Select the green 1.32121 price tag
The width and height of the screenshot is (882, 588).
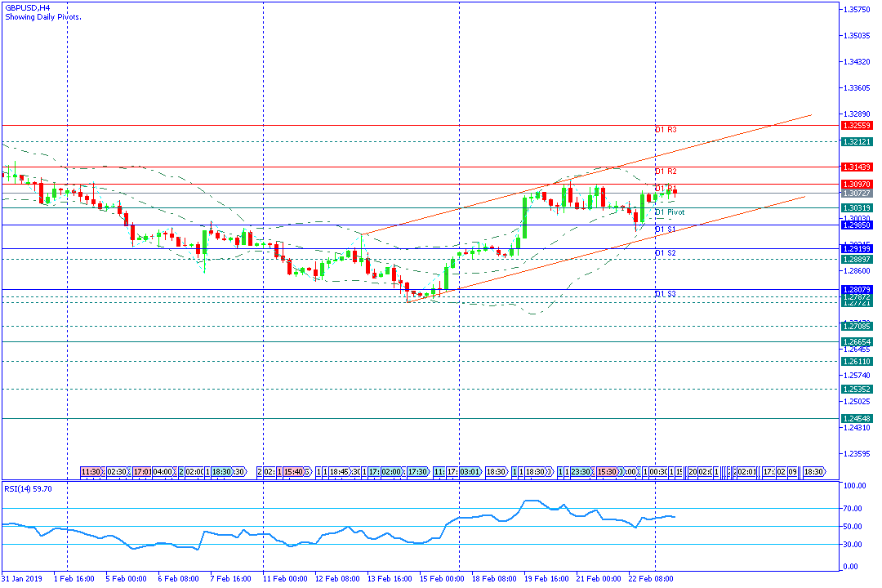[857, 142]
